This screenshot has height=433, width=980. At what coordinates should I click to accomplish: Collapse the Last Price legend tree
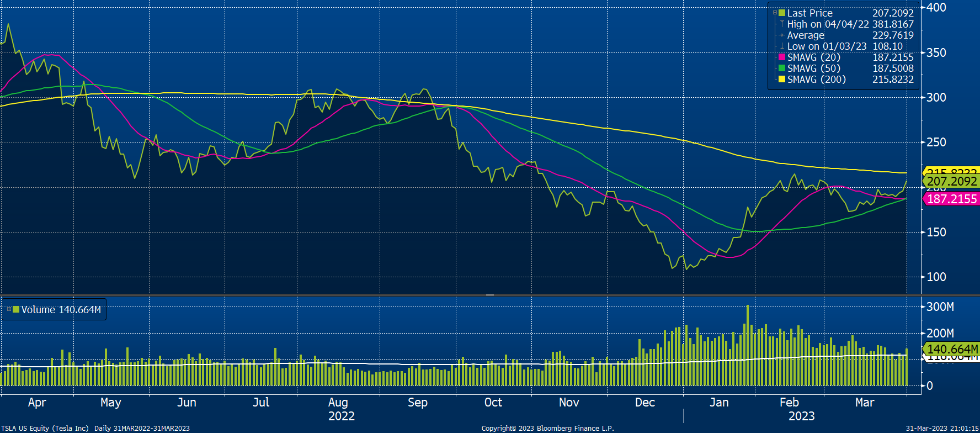pyautogui.click(x=775, y=13)
